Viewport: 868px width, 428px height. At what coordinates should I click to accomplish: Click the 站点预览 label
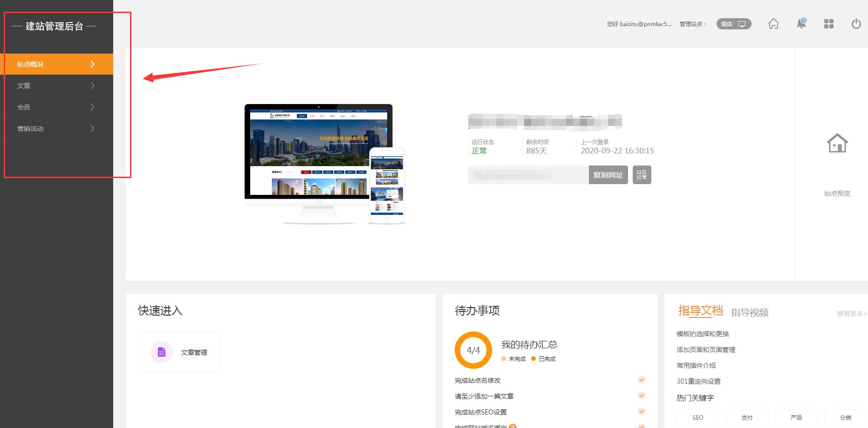[x=837, y=193]
